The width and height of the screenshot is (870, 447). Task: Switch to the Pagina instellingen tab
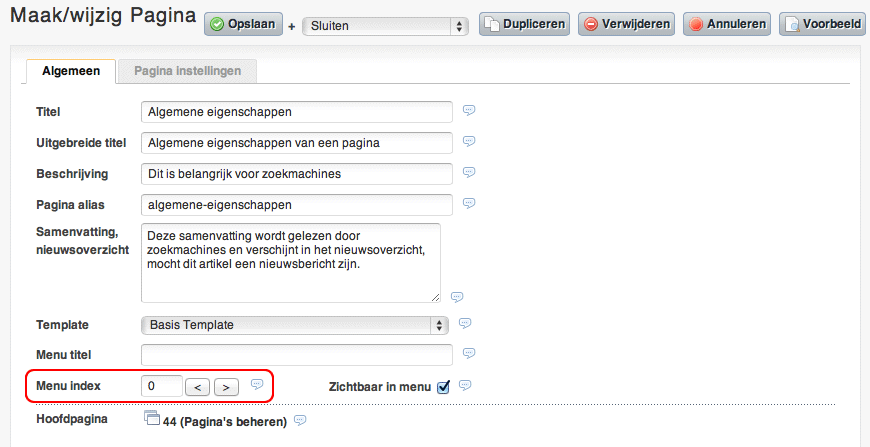tap(188, 71)
